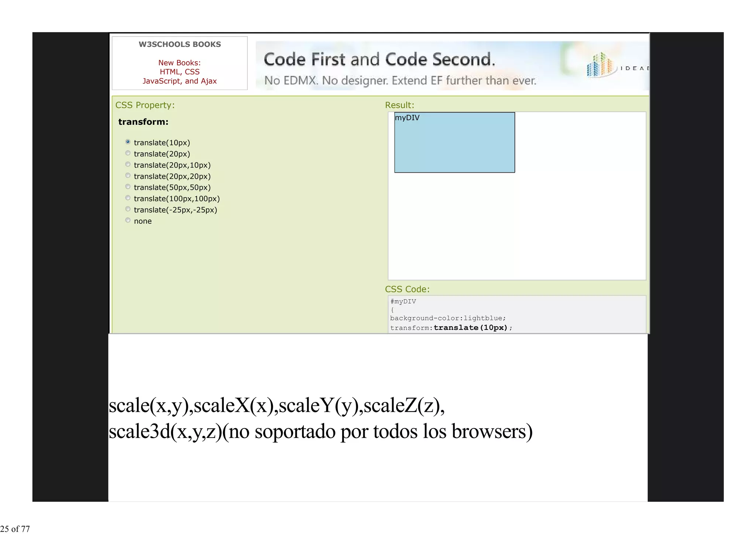Click the lightblue myDIV box
The image size is (756, 534).
click(454, 143)
